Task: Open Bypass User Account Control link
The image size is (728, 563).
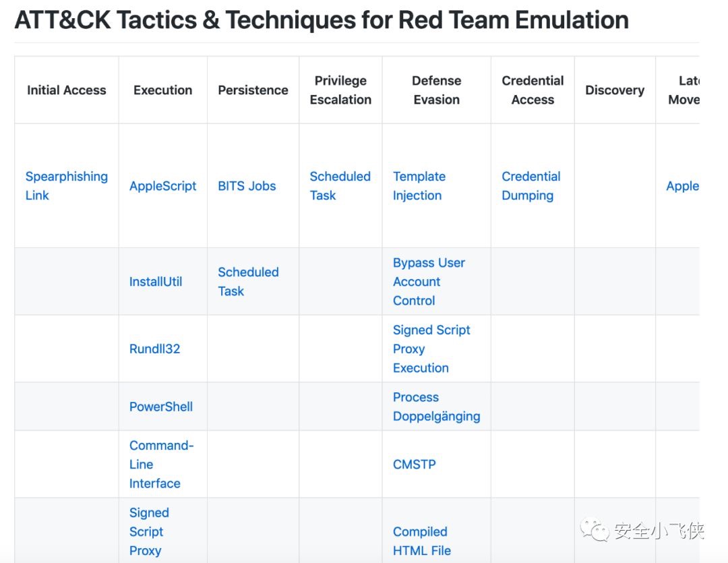Action: pos(429,281)
